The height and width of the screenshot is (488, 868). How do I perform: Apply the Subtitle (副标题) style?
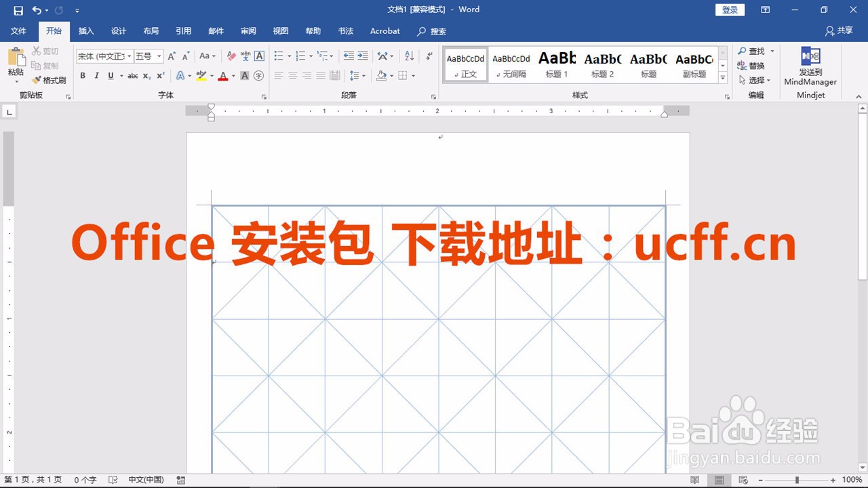point(694,65)
